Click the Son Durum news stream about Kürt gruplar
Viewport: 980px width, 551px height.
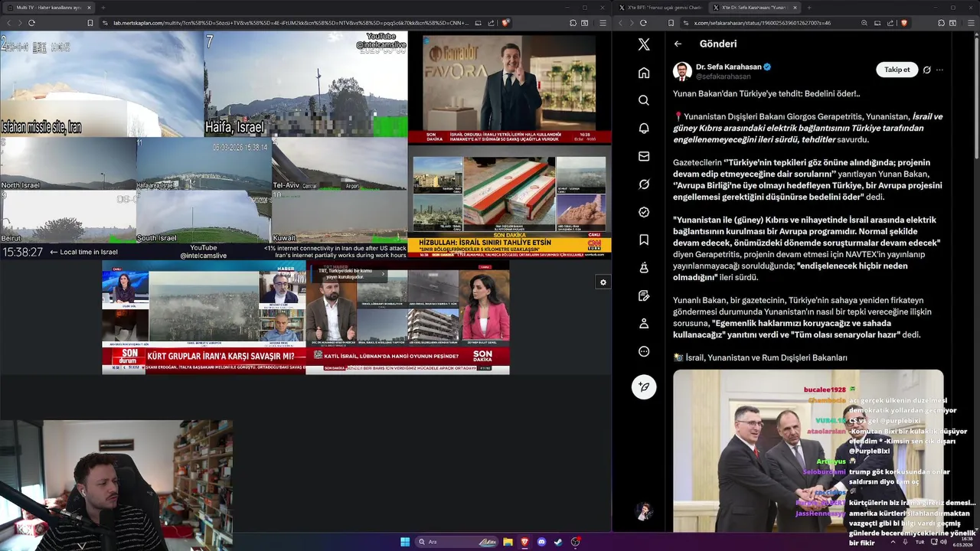point(204,318)
